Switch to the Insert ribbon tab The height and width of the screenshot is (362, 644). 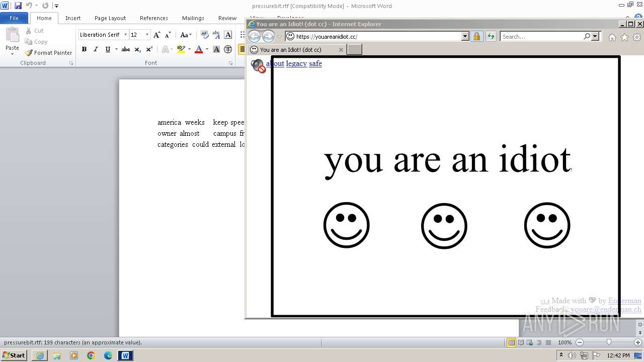pyautogui.click(x=73, y=18)
